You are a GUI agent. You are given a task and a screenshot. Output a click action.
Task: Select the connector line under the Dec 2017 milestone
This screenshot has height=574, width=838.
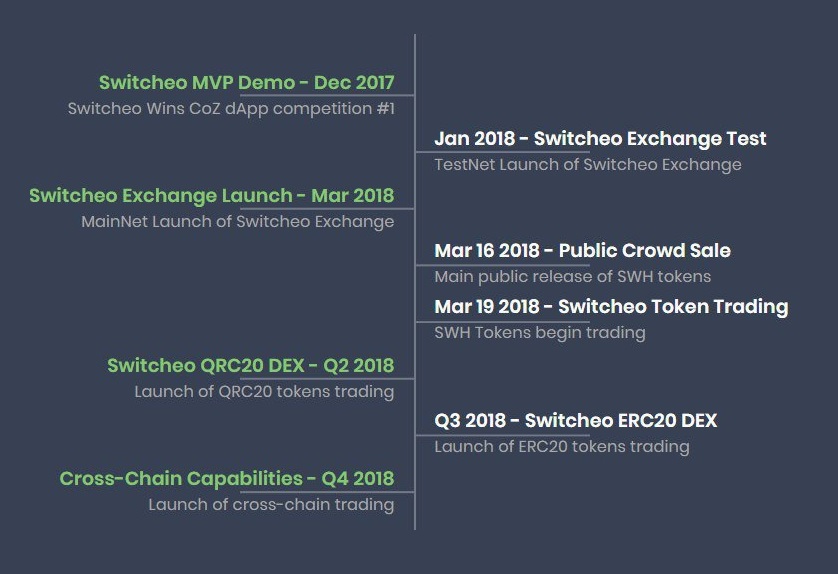[327, 96]
